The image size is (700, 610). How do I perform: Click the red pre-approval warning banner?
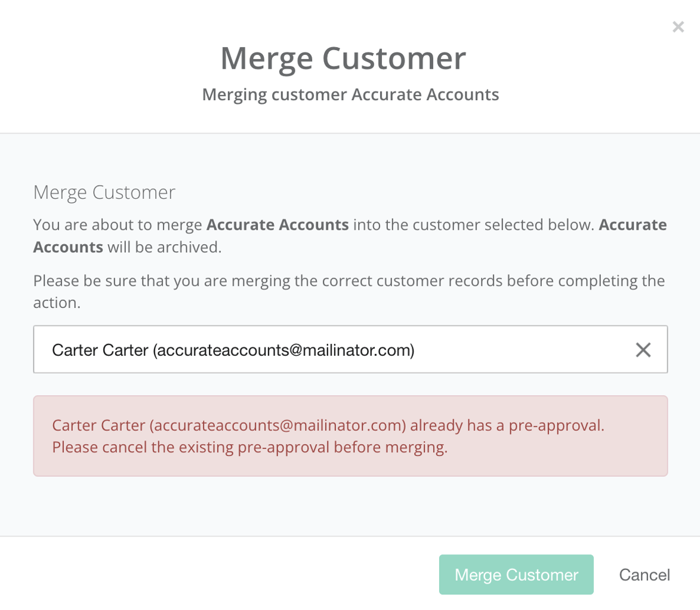(x=350, y=436)
